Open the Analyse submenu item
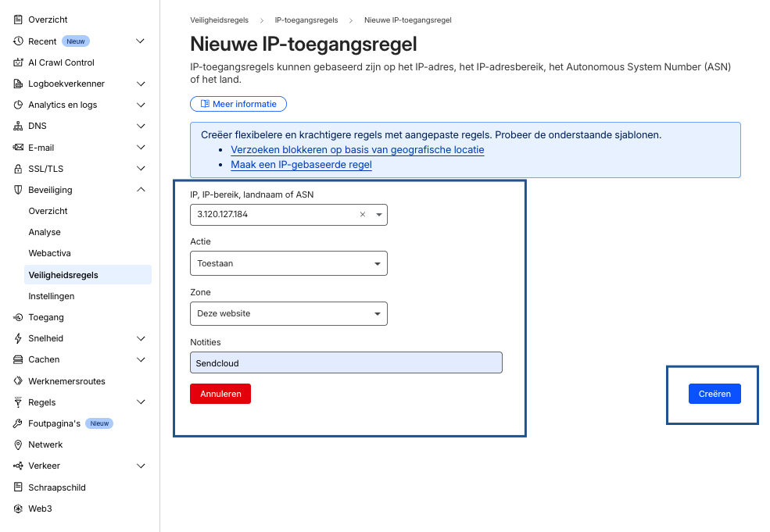 [x=45, y=232]
